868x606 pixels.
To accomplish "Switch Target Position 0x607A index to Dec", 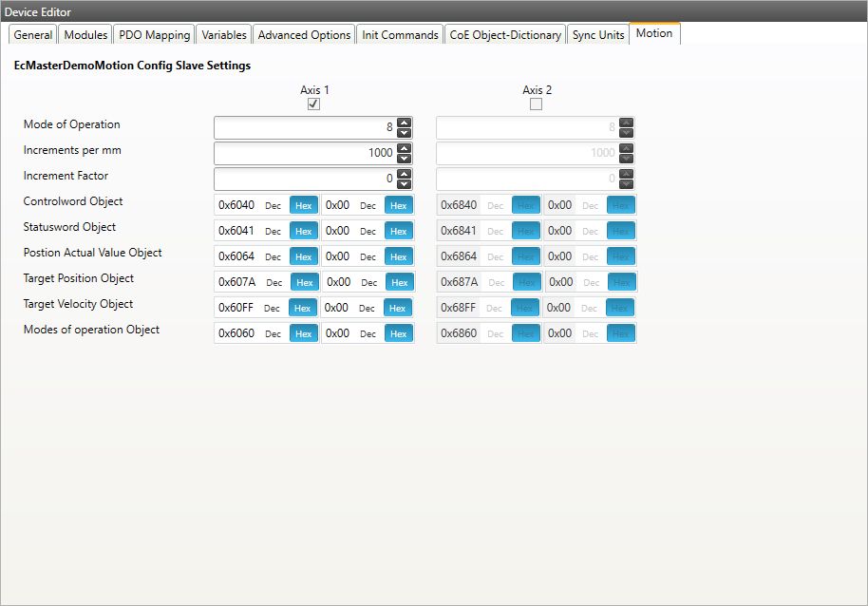I will [x=274, y=282].
